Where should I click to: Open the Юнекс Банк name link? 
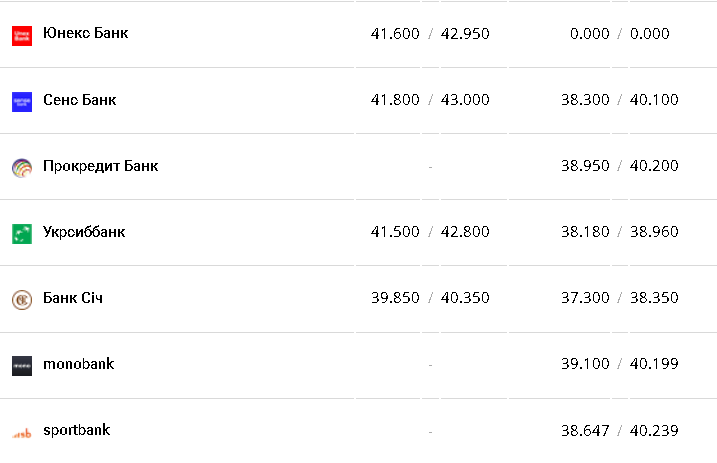tap(85, 33)
